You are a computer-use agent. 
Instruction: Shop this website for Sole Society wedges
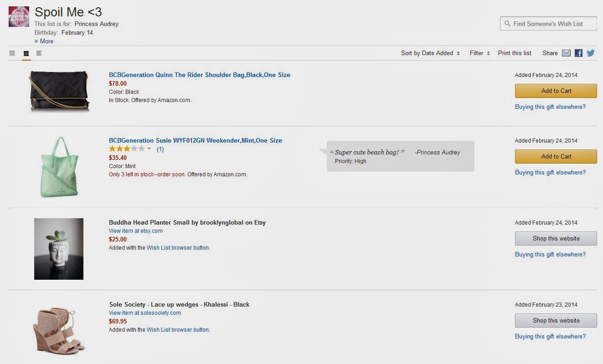(x=556, y=320)
